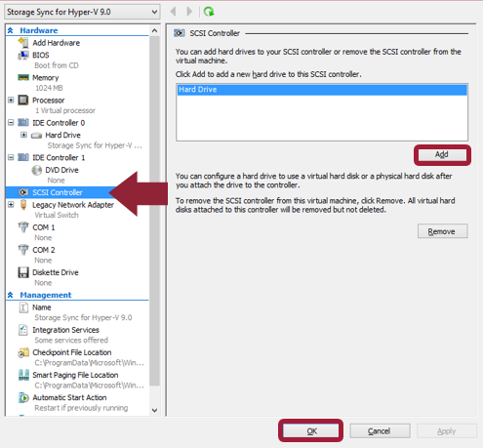Select the Checkpoint File Location icon
Screen dimensions: 483x448
(23, 352)
